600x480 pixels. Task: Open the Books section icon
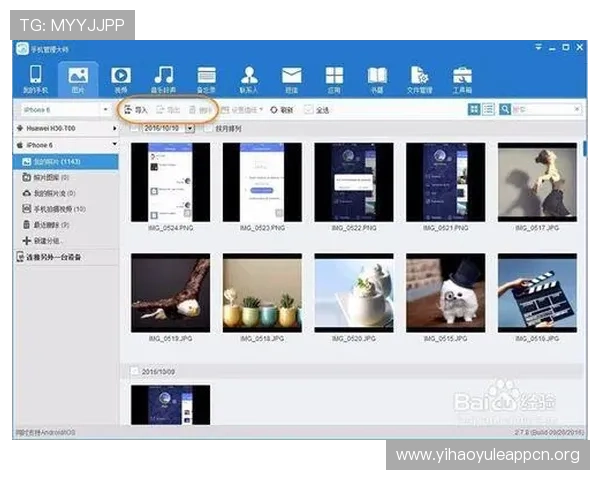pyautogui.click(x=377, y=78)
